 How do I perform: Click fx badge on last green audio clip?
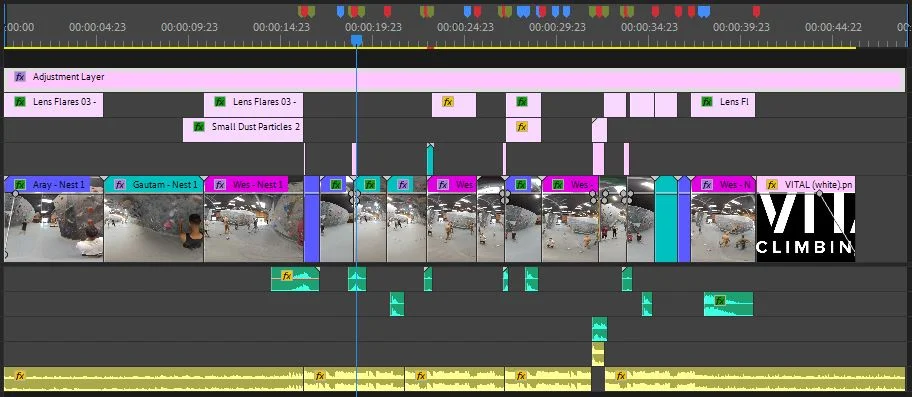[x=720, y=301]
